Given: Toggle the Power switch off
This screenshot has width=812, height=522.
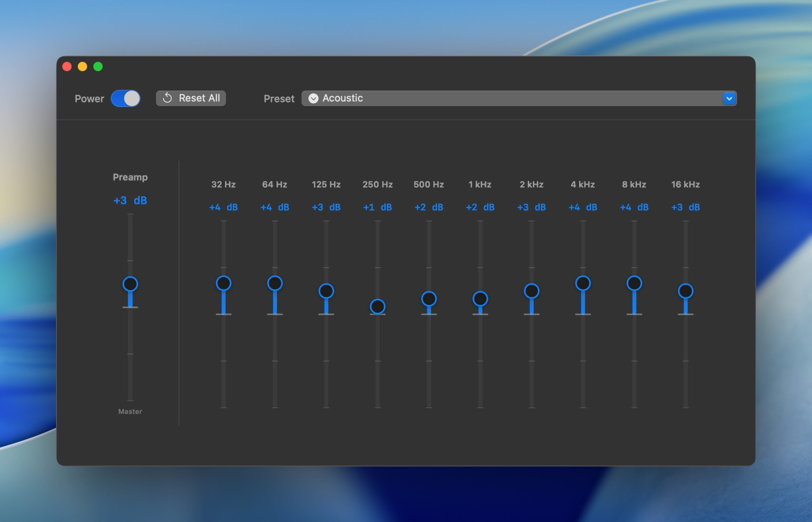Looking at the screenshot, I should click(126, 98).
